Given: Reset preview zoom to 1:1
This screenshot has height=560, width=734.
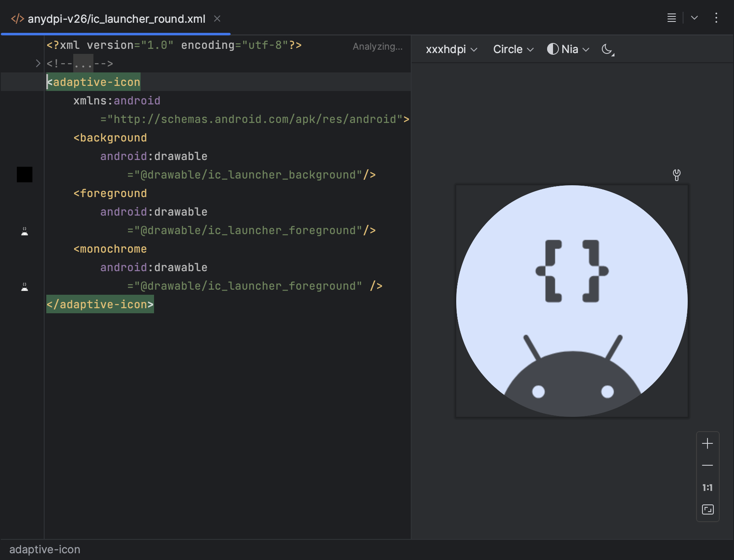Looking at the screenshot, I should tap(707, 488).
